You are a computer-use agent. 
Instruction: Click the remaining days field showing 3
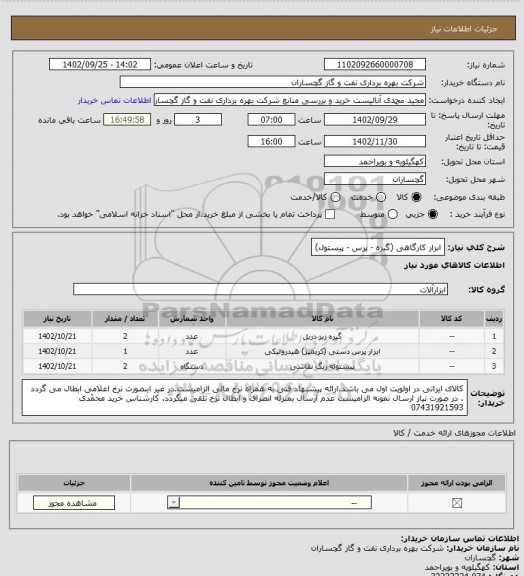[198, 119]
